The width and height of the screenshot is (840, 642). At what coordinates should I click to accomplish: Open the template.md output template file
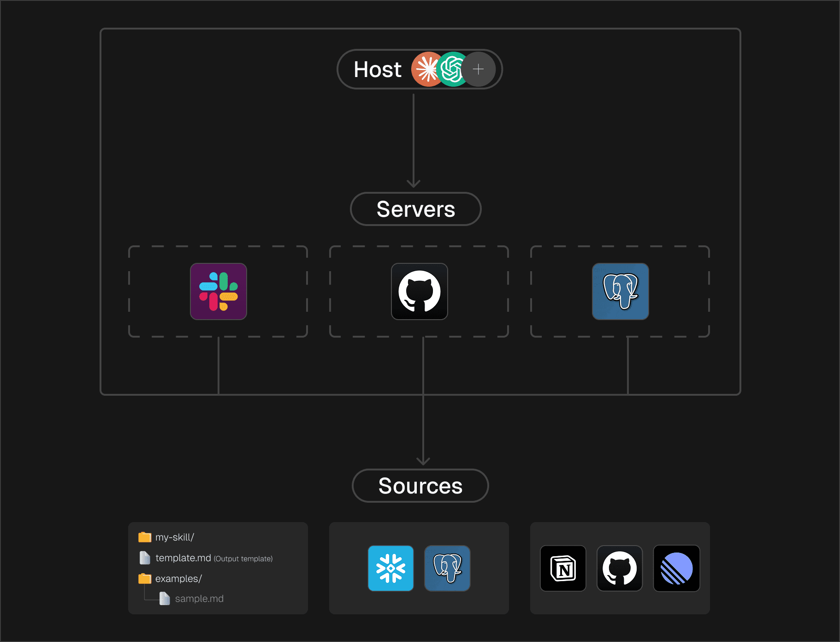coord(183,558)
